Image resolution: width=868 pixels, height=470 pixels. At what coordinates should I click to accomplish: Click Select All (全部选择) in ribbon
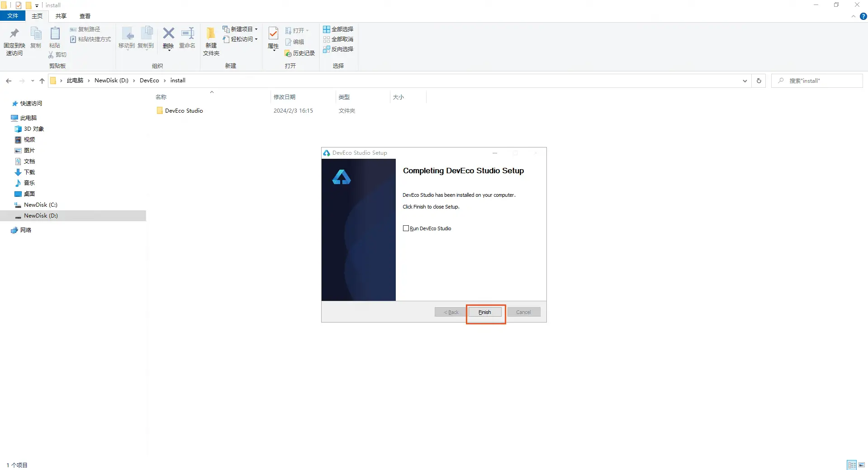(x=338, y=29)
